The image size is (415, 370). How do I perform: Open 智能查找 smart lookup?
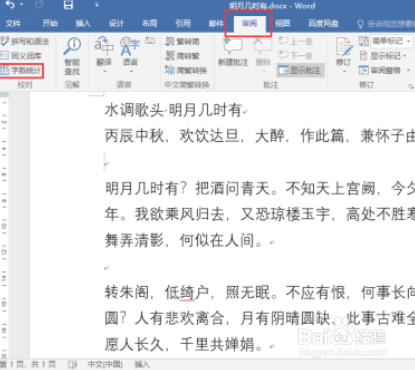coord(72,56)
